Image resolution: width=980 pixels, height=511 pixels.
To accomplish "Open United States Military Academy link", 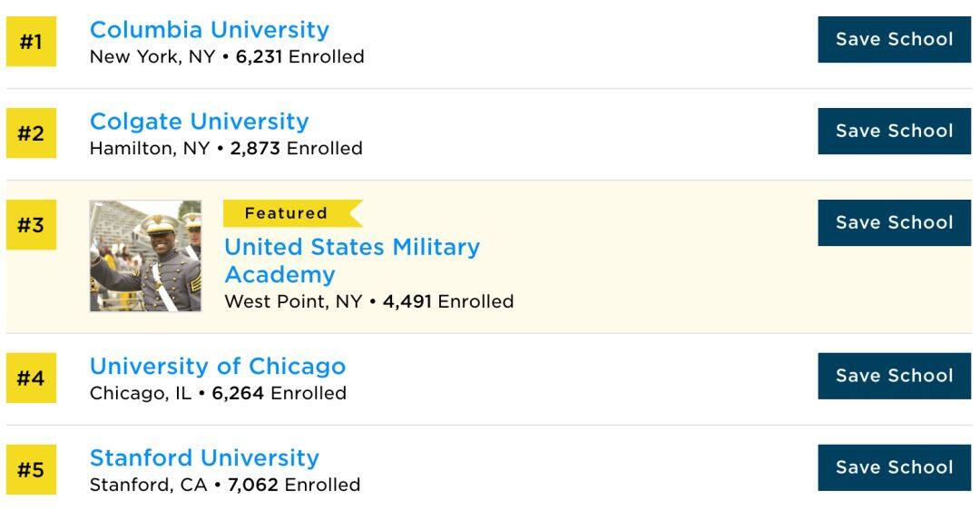I will [352, 260].
